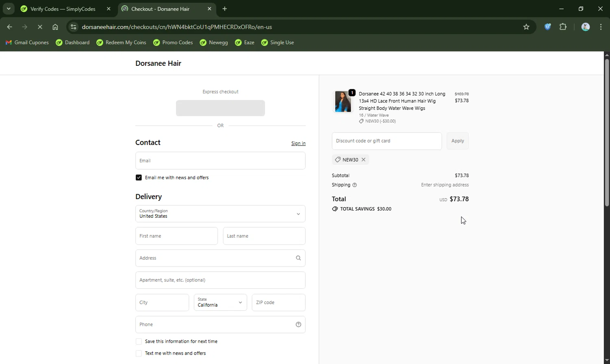Click the dorsaneehair.com address bar URL
The image size is (610, 364).
[x=177, y=27]
